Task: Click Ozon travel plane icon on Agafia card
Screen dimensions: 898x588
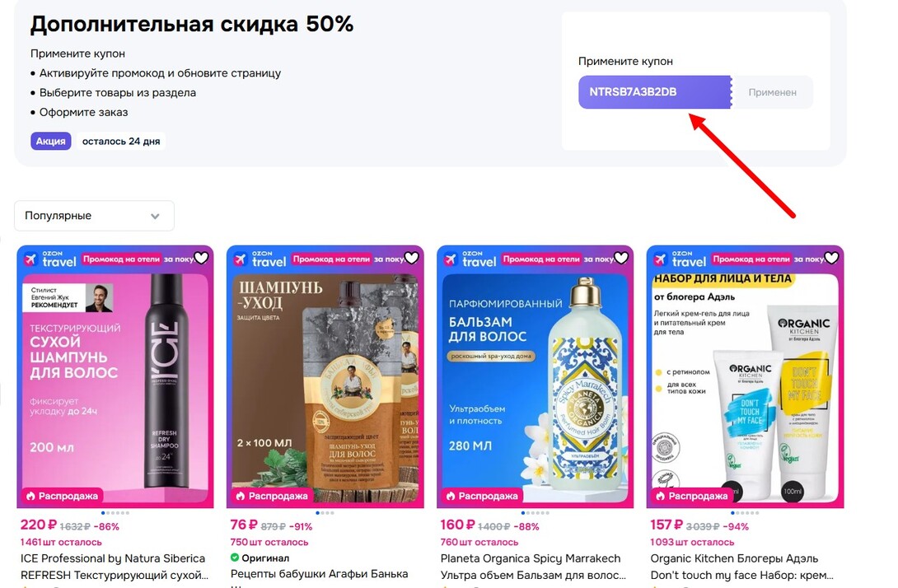Action: pyautogui.click(x=241, y=259)
